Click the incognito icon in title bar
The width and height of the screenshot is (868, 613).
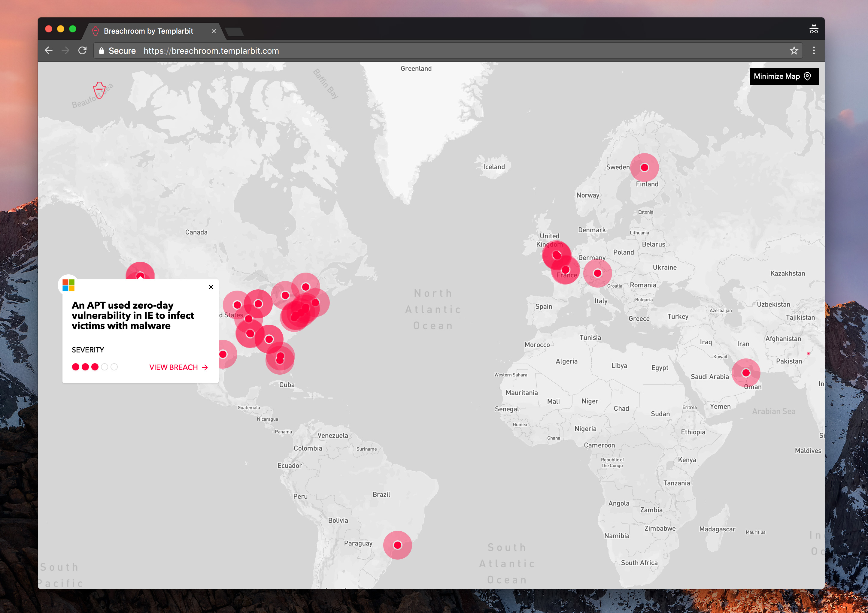pos(814,29)
